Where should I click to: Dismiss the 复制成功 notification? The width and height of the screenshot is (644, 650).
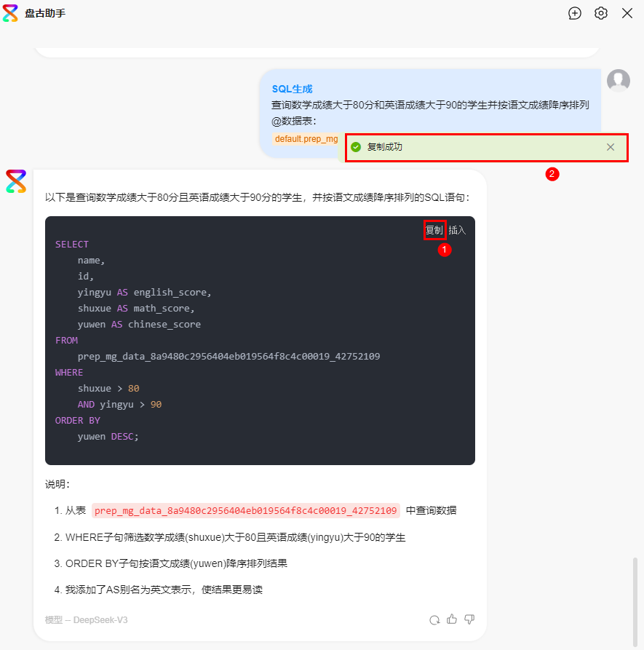(x=611, y=147)
